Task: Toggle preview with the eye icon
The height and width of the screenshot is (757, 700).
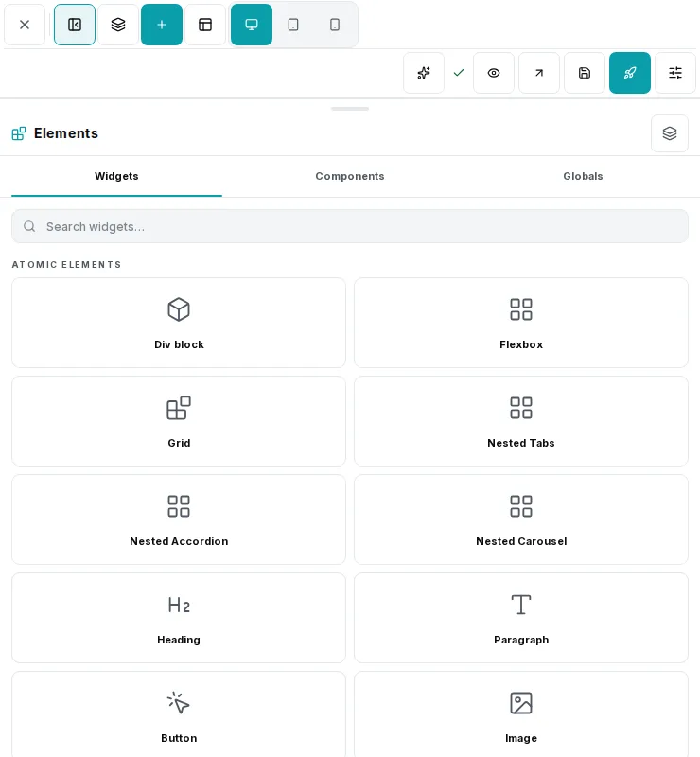Action: pyautogui.click(x=494, y=73)
